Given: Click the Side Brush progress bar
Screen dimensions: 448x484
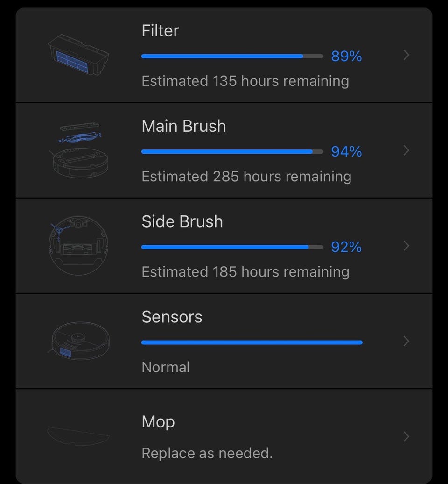Looking at the screenshot, I should [x=232, y=247].
